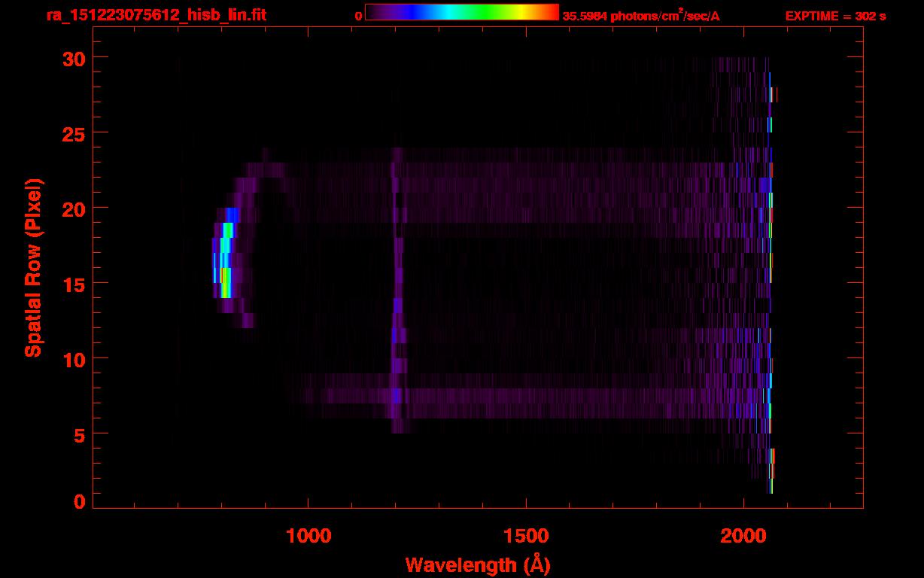Click the 35.5964 photons/cm²/sec/A label

[x=641, y=15]
